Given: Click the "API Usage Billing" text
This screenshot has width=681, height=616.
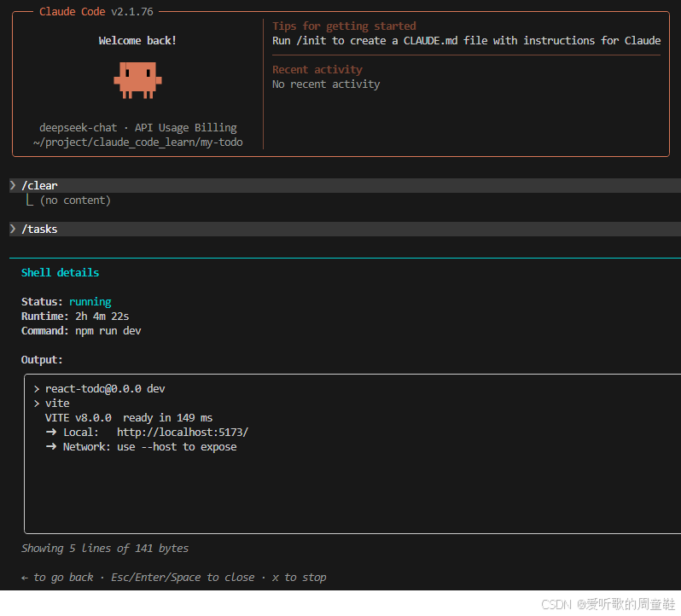Looking at the screenshot, I should point(185,128).
